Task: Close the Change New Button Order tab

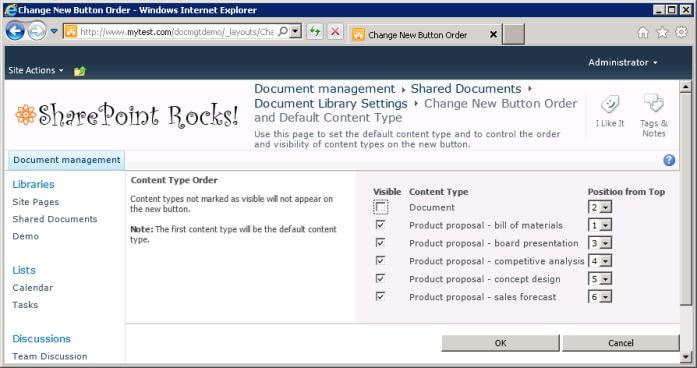Action: 493,34
